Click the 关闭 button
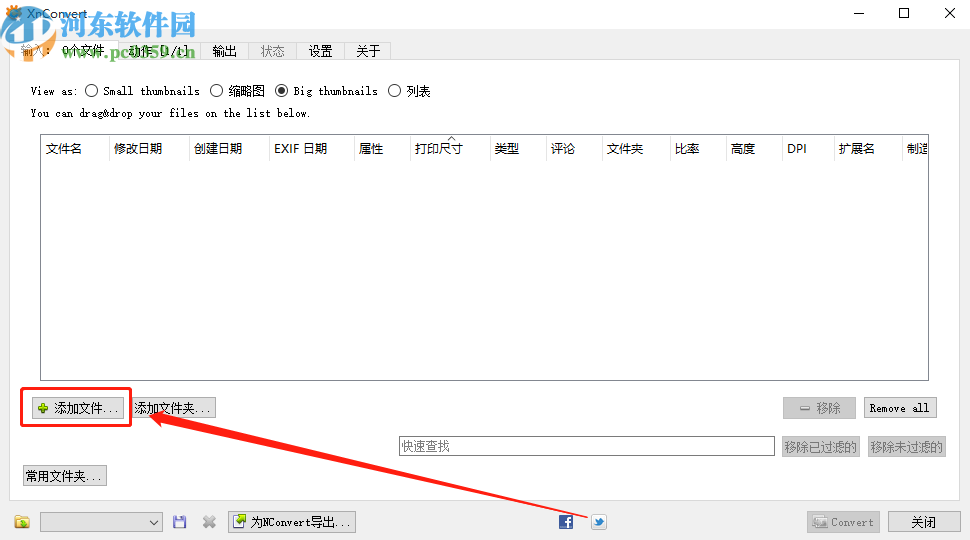The width and height of the screenshot is (970, 540). (924, 522)
